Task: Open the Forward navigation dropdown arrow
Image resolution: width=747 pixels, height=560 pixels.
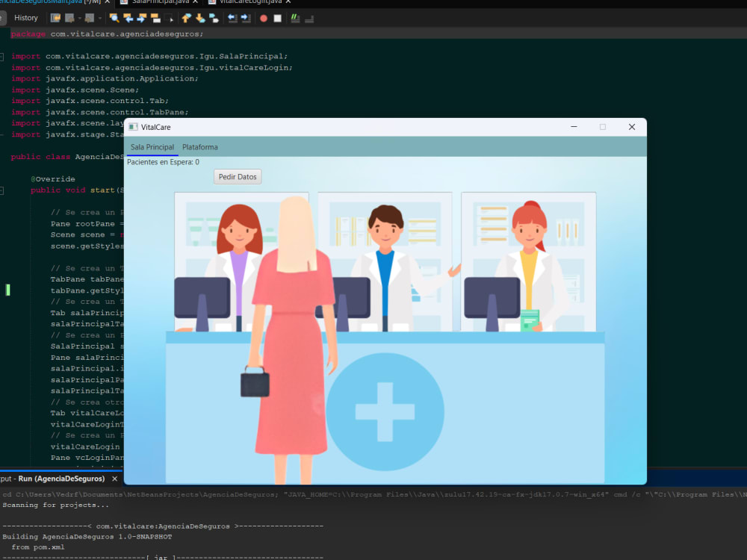Action: [100, 17]
